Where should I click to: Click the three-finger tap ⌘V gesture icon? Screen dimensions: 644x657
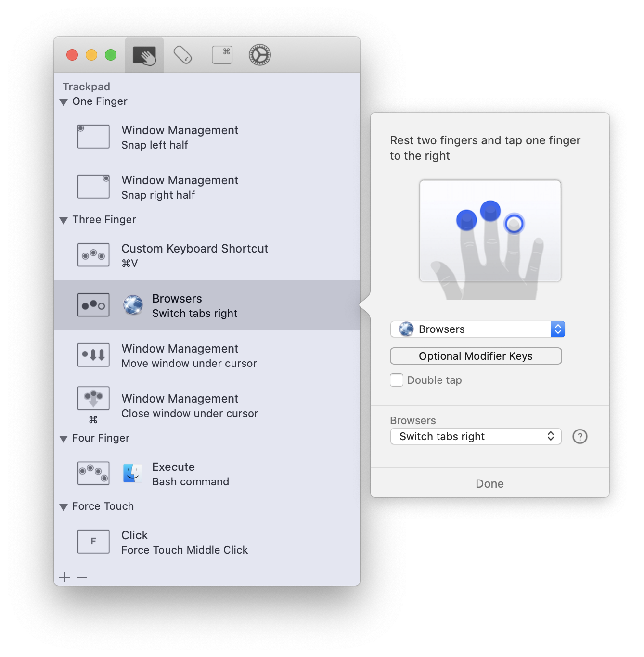tap(93, 255)
